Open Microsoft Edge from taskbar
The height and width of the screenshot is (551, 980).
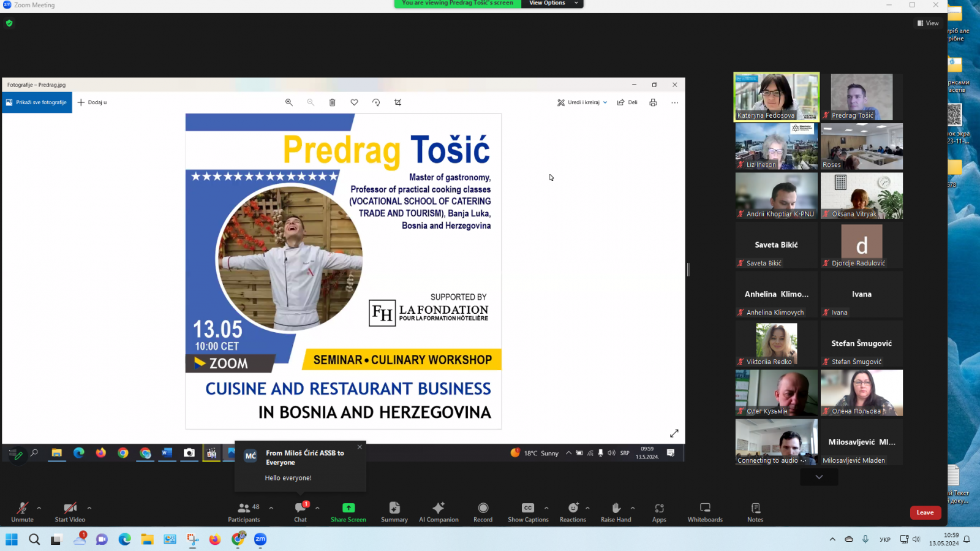point(125,539)
